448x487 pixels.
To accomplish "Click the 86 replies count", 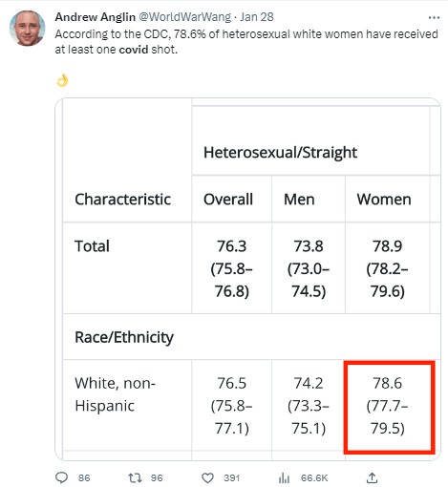I will [84, 477].
